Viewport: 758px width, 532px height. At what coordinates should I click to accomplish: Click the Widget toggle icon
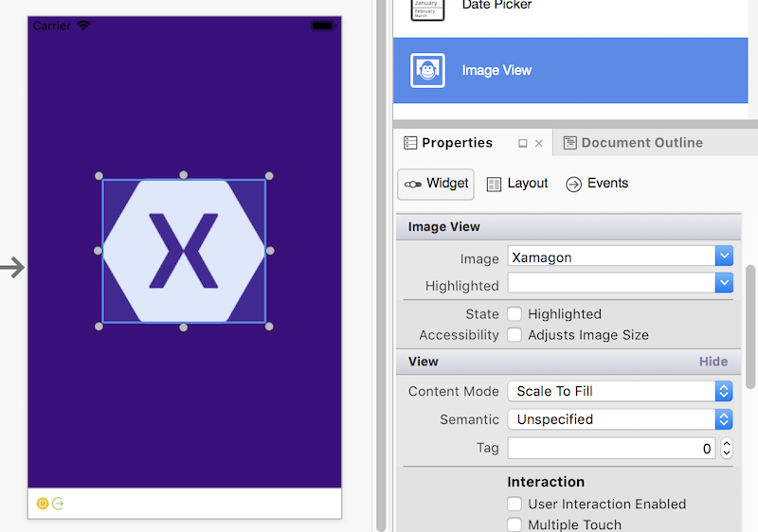[413, 185]
